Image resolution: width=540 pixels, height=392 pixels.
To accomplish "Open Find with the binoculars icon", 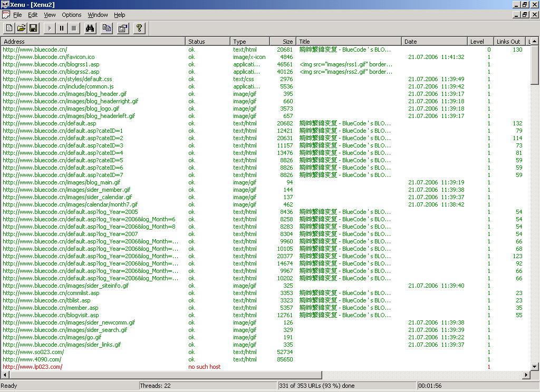I will pyautogui.click(x=90, y=28).
